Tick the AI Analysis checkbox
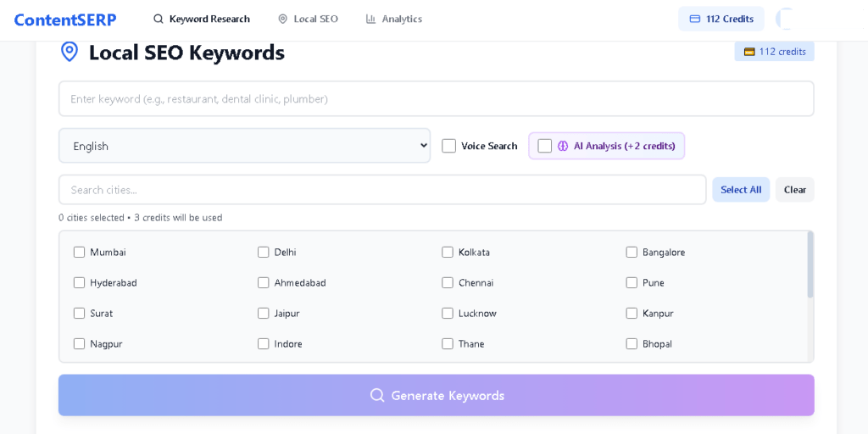Image resolution: width=868 pixels, height=434 pixels. 545,146
